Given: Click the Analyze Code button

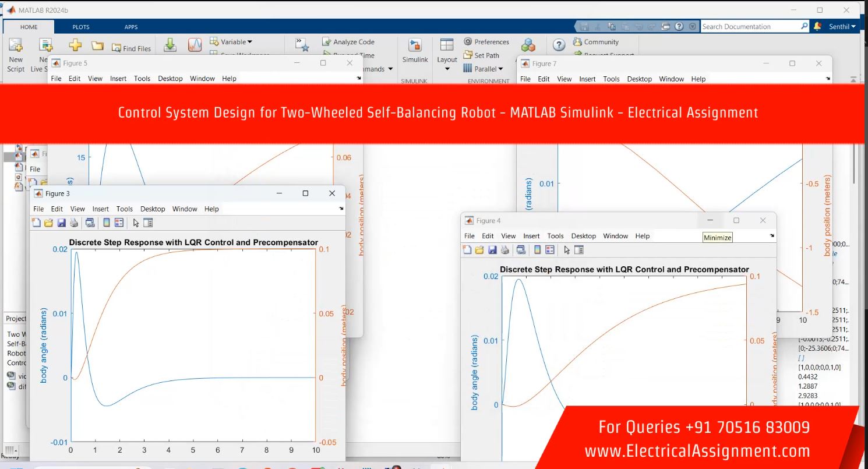Looking at the screenshot, I should click(348, 42).
